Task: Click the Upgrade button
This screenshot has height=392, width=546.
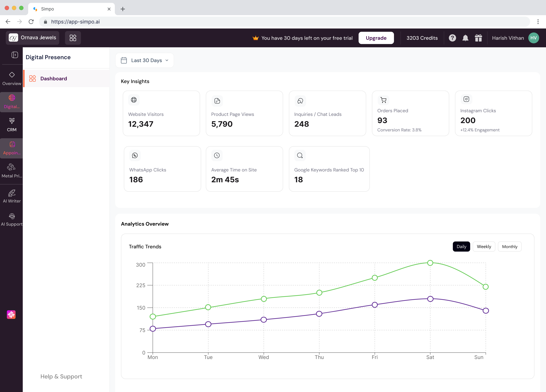Action: point(376,38)
